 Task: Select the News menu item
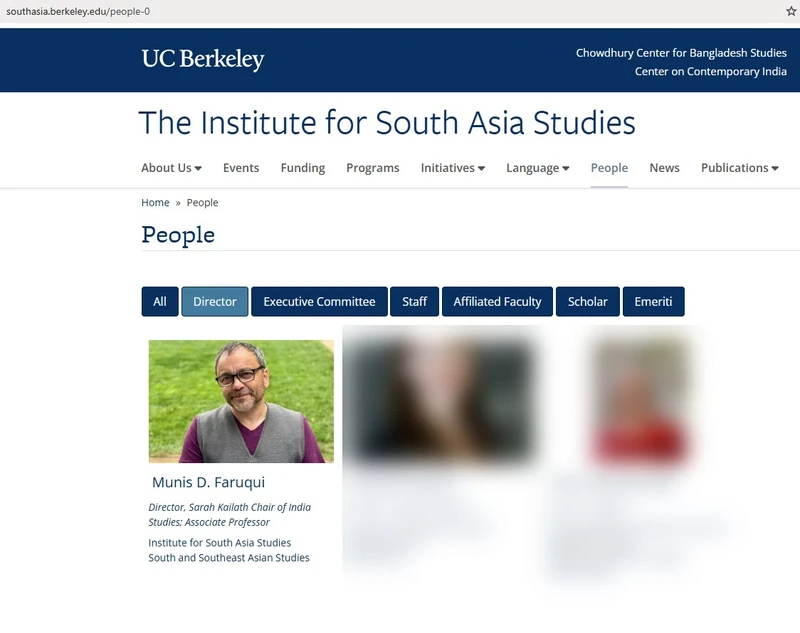(x=664, y=168)
